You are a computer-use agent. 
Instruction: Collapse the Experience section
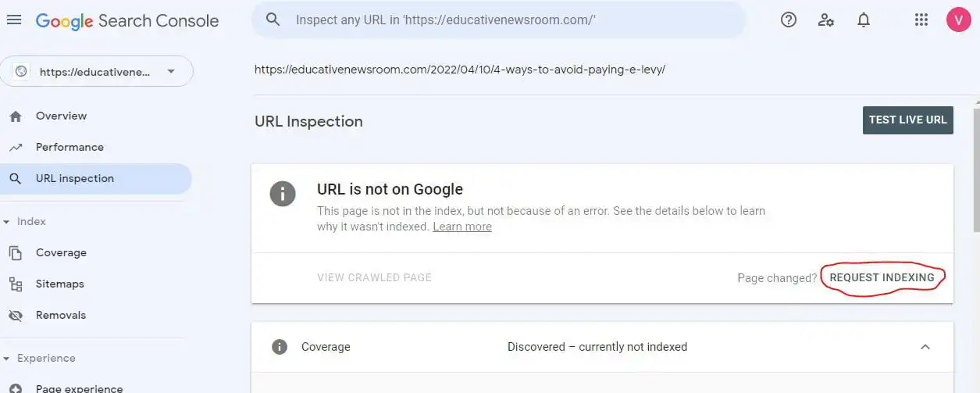[7, 359]
